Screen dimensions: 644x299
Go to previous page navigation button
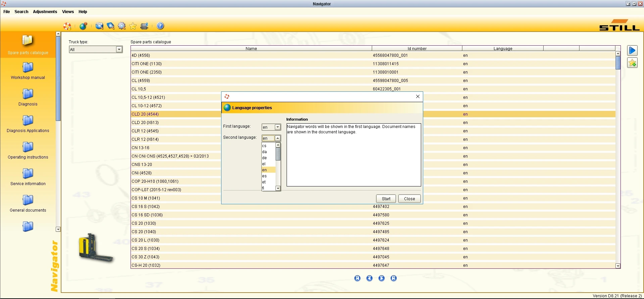369,278
